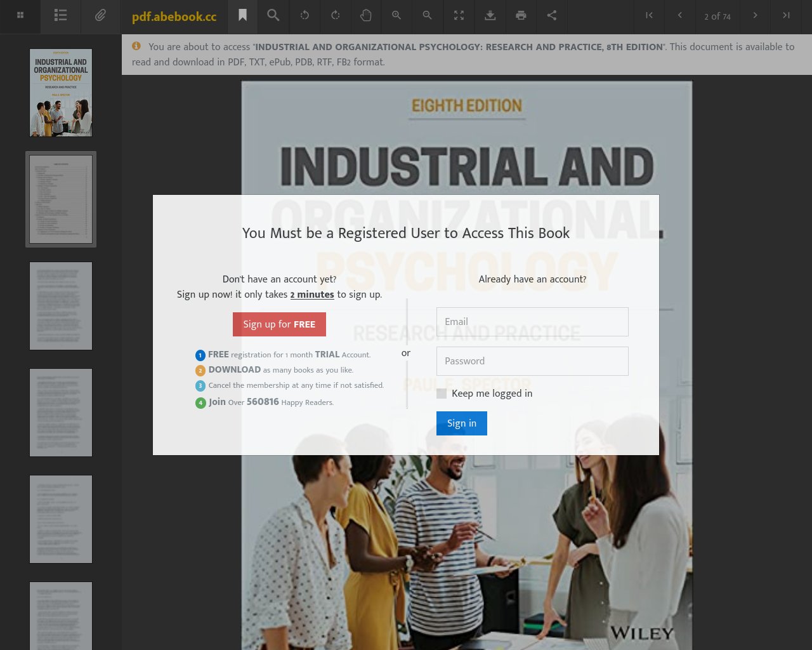
Task: Go to the next page
Action: click(x=755, y=15)
